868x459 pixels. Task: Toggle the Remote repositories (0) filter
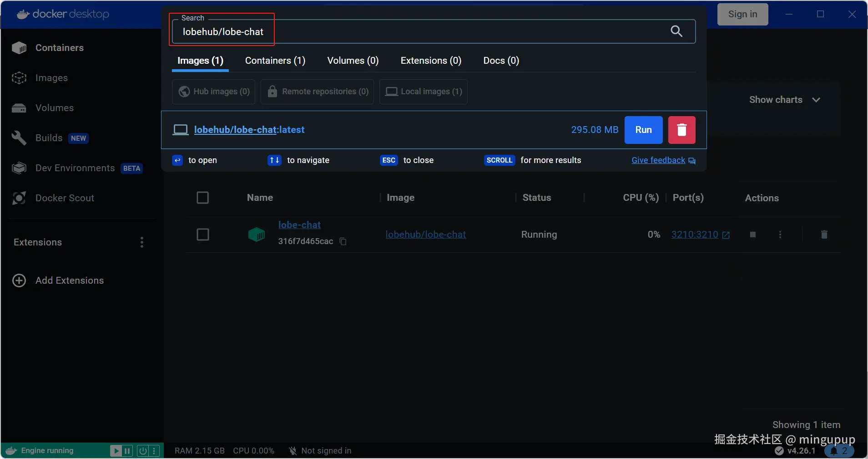click(317, 92)
